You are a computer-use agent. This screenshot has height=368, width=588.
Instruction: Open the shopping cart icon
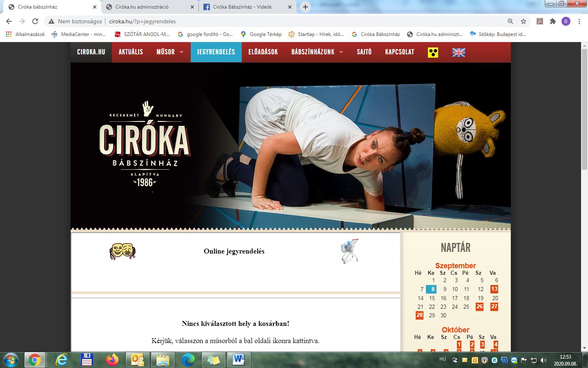pos(350,251)
